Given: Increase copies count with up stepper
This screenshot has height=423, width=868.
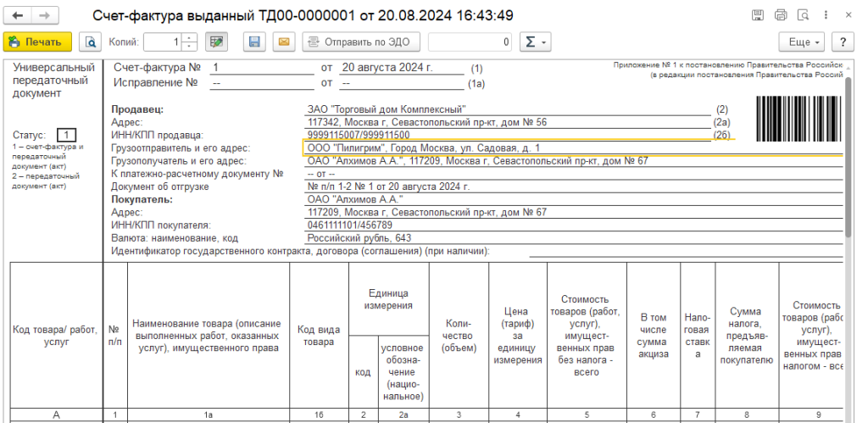Looking at the screenshot, I should click(x=190, y=37).
